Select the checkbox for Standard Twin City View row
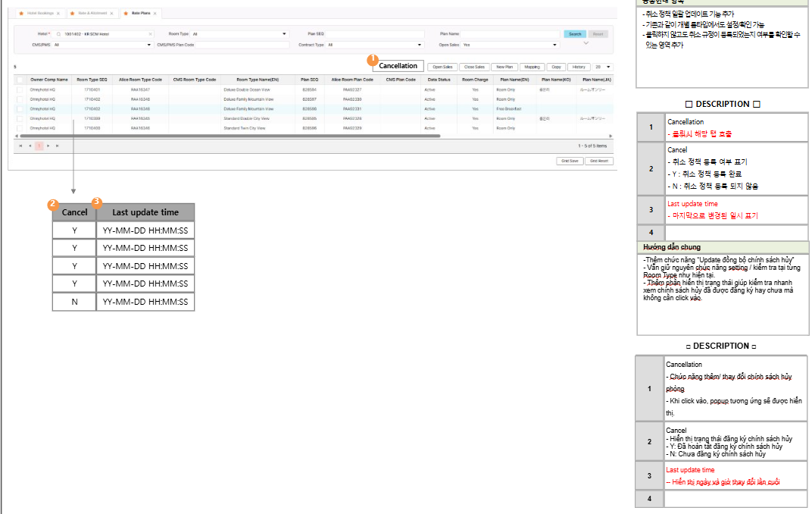The height and width of the screenshot is (514, 812). click(20, 128)
